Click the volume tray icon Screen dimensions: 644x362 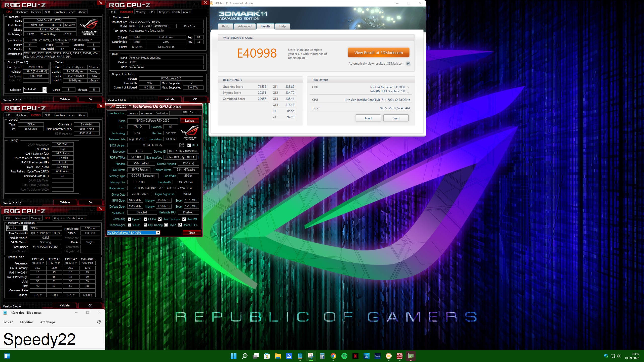pos(619,356)
